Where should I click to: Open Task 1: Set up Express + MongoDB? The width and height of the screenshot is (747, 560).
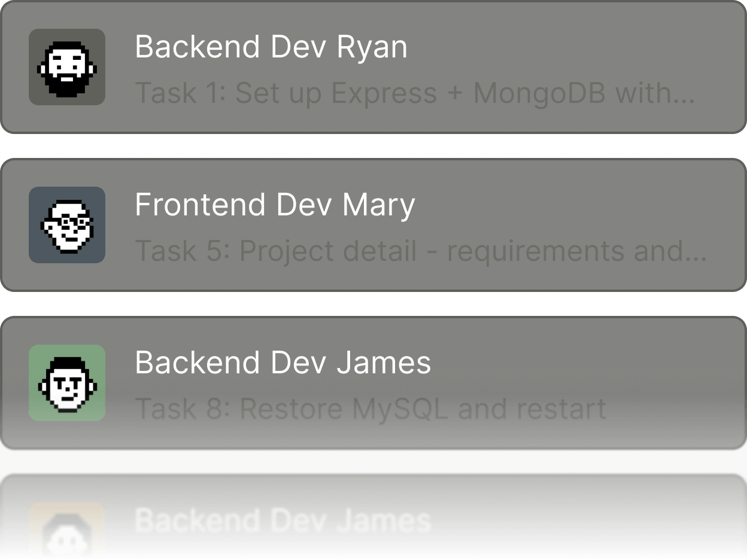(415, 93)
